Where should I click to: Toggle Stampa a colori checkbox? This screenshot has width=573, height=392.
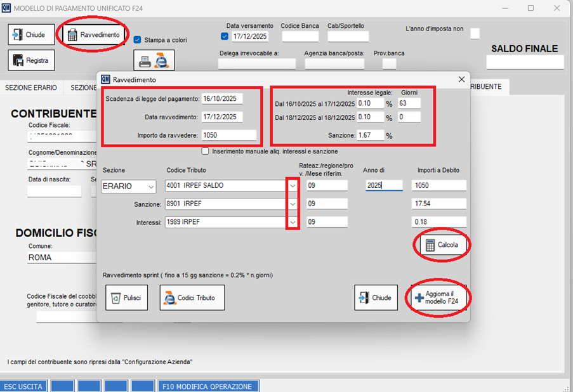coord(138,39)
